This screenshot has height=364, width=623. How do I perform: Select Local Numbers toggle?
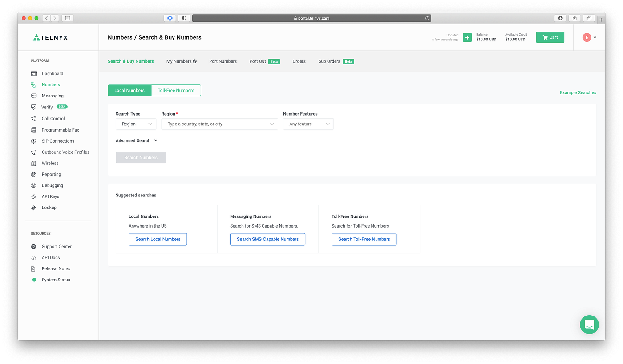point(129,90)
